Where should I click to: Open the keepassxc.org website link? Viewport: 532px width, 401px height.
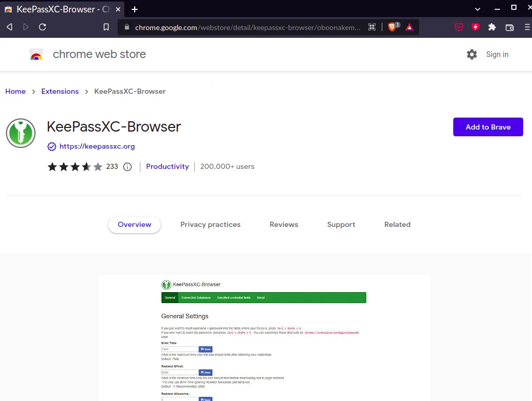(97, 146)
